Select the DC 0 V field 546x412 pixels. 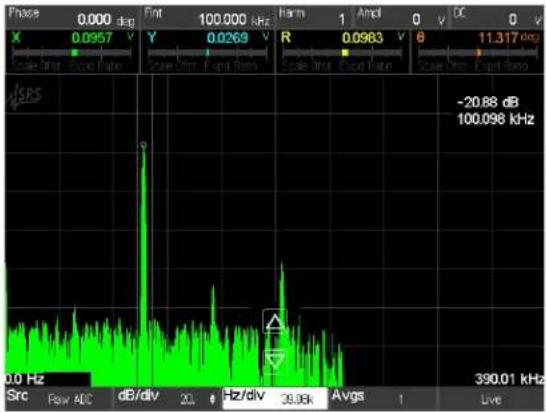point(497,18)
